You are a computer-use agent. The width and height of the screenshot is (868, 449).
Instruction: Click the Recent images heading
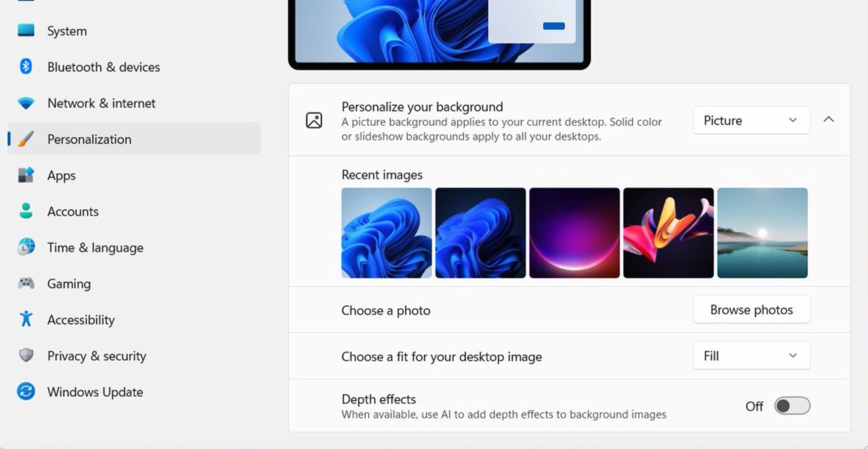pyautogui.click(x=382, y=175)
